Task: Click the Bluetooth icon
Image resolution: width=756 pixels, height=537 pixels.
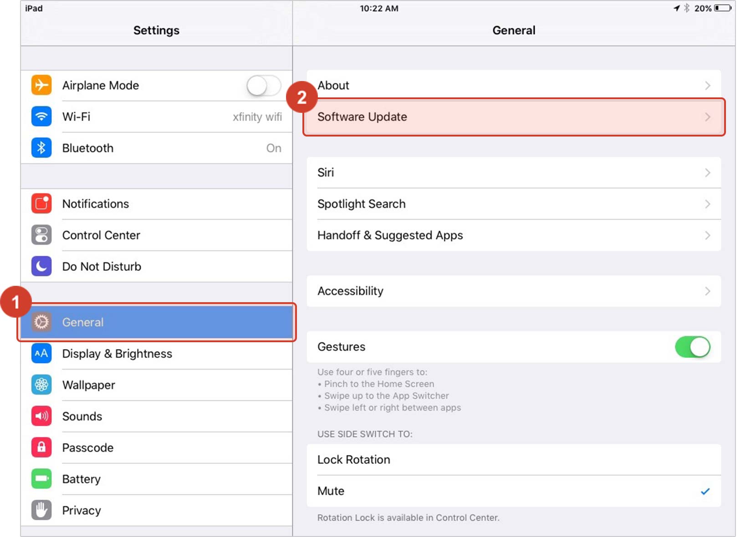Action: 41,148
